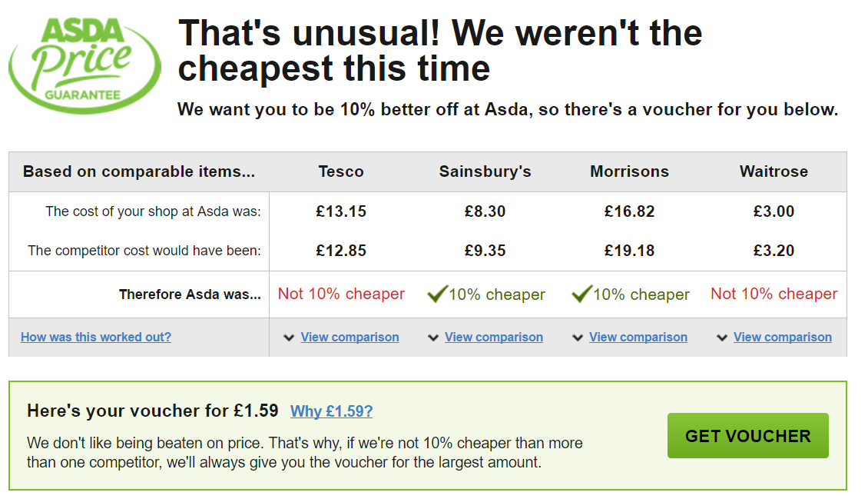Screen dimensions: 868x499
Task: Open the Tesco View comparison link
Action: click(350, 337)
